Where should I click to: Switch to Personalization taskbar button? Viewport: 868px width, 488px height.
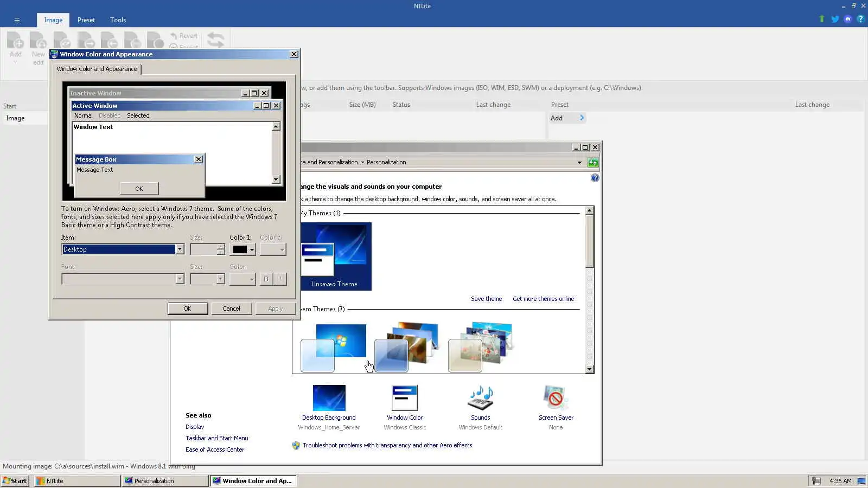pos(165,481)
